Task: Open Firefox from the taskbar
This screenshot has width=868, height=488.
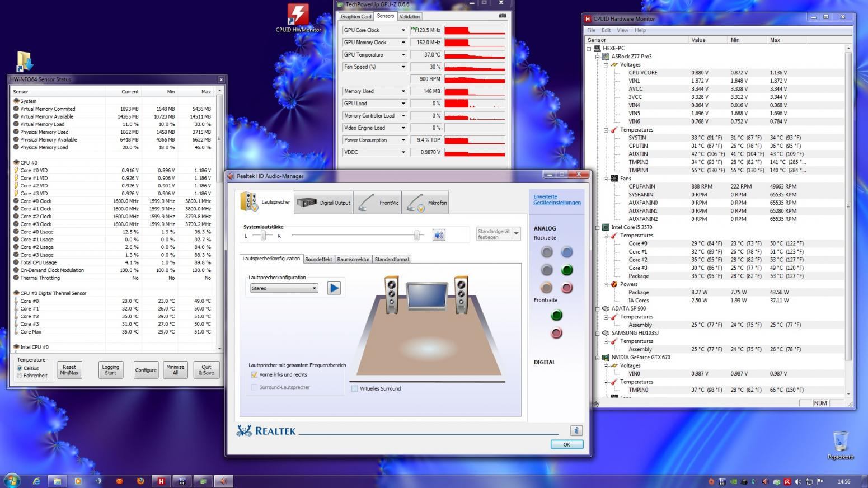Action: (140, 481)
